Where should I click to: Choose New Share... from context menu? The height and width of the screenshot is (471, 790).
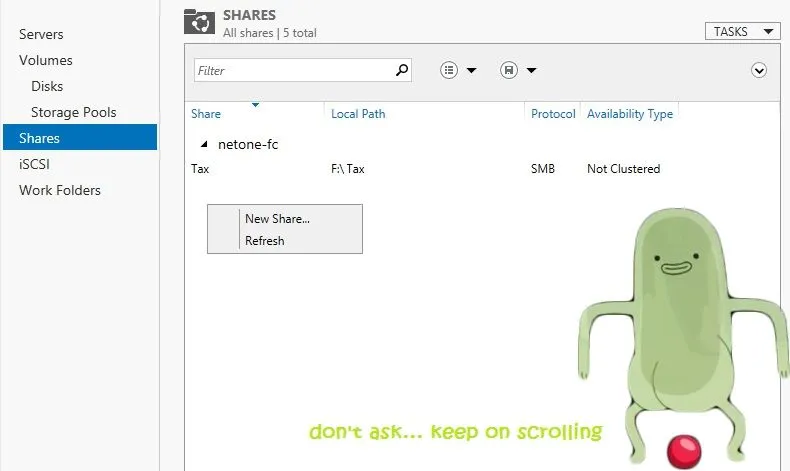277,219
